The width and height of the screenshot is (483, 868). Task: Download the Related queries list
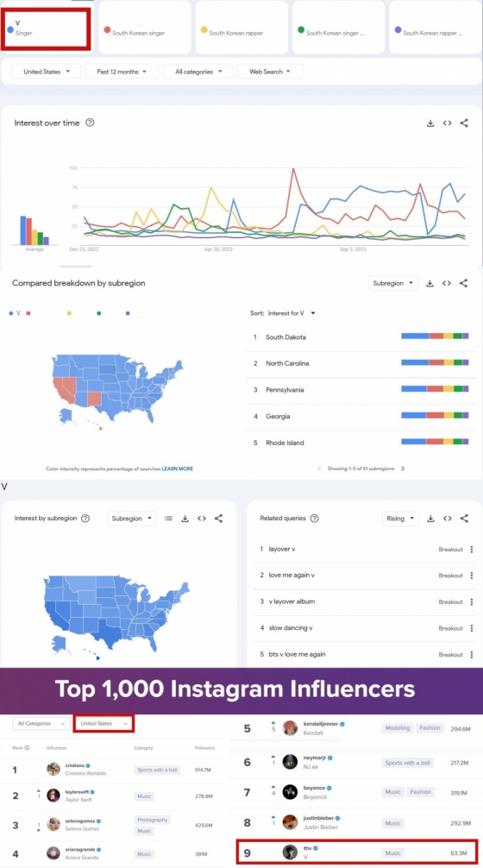430,519
